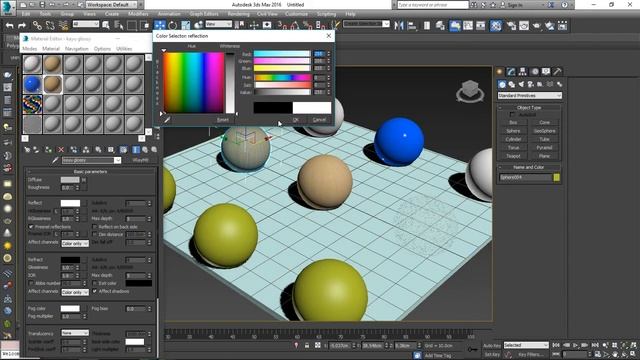
Task: Click the Refract black color swatch
Action: click(70, 260)
